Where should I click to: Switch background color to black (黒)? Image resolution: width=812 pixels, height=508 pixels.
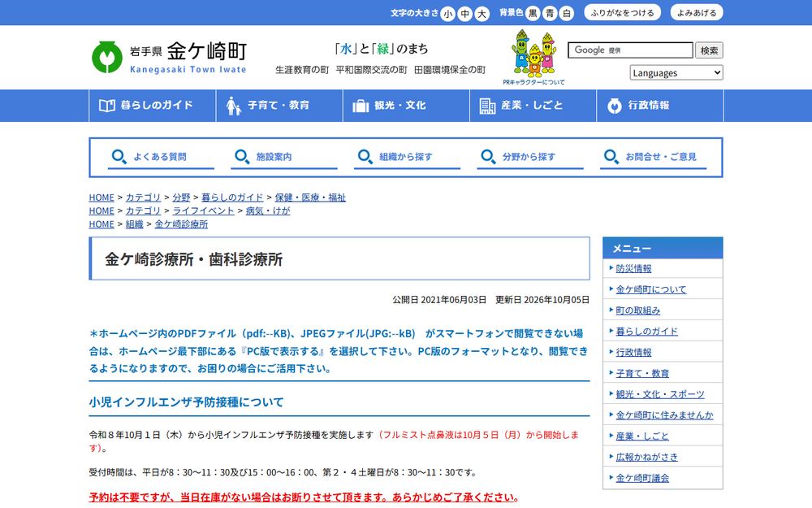[x=533, y=14]
